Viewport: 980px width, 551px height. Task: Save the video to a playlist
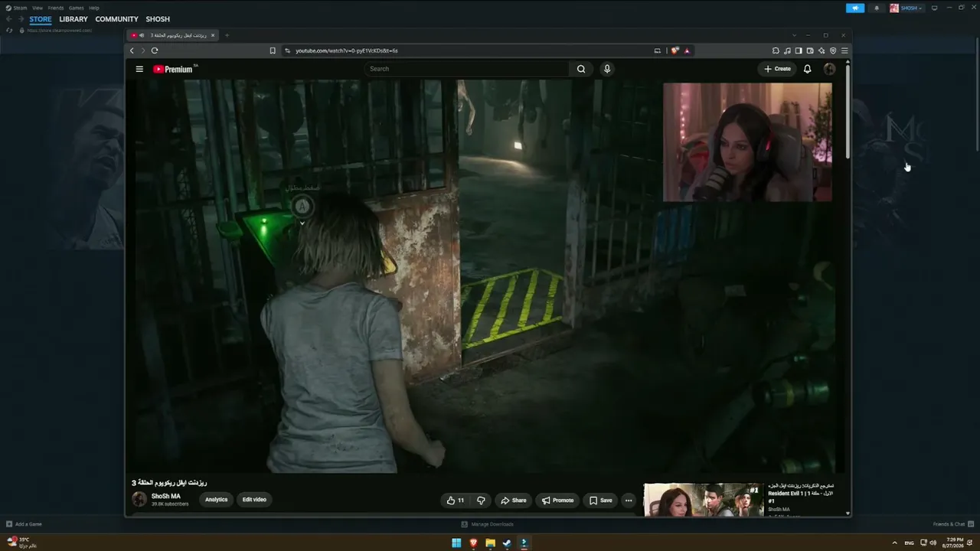click(x=600, y=500)
